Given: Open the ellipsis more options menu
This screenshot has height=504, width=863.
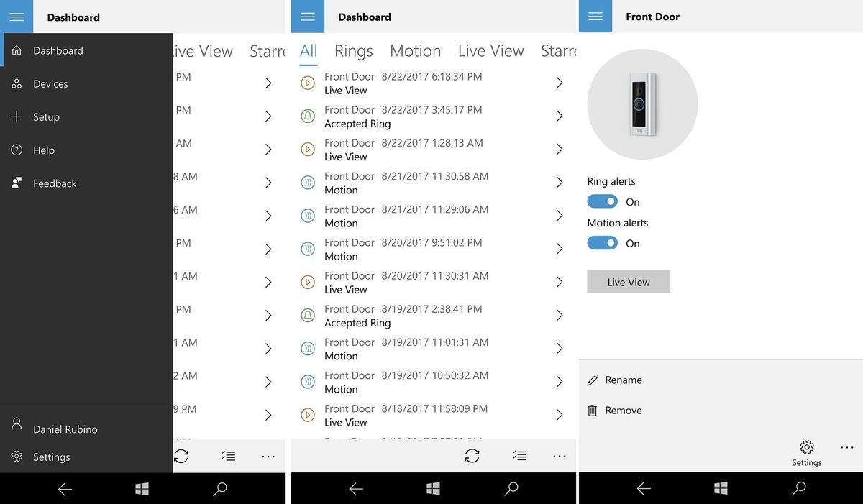Looking at the screenshot, I should pyautogui.click(x=560, y=455).
